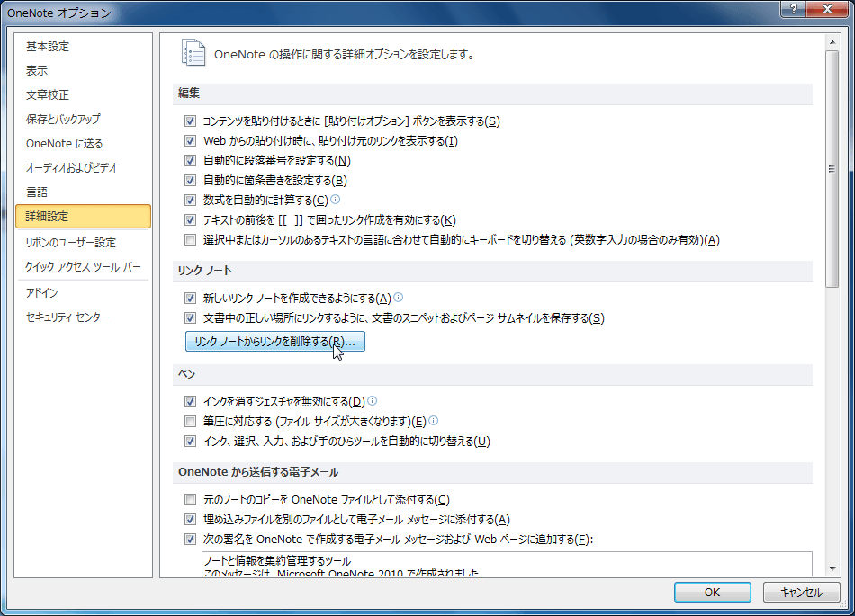This screenshot has width=855, height=616.
Task: Select 文章校正 in the sidebar
Action: point(83,94)
